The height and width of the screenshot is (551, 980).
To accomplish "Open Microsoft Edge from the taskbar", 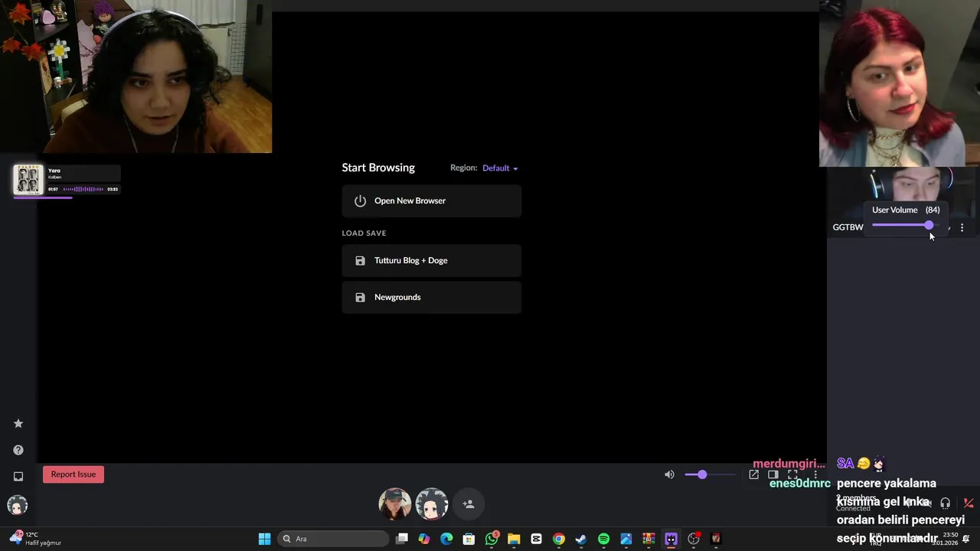I will pyautogui.click(x=446, y=539).
